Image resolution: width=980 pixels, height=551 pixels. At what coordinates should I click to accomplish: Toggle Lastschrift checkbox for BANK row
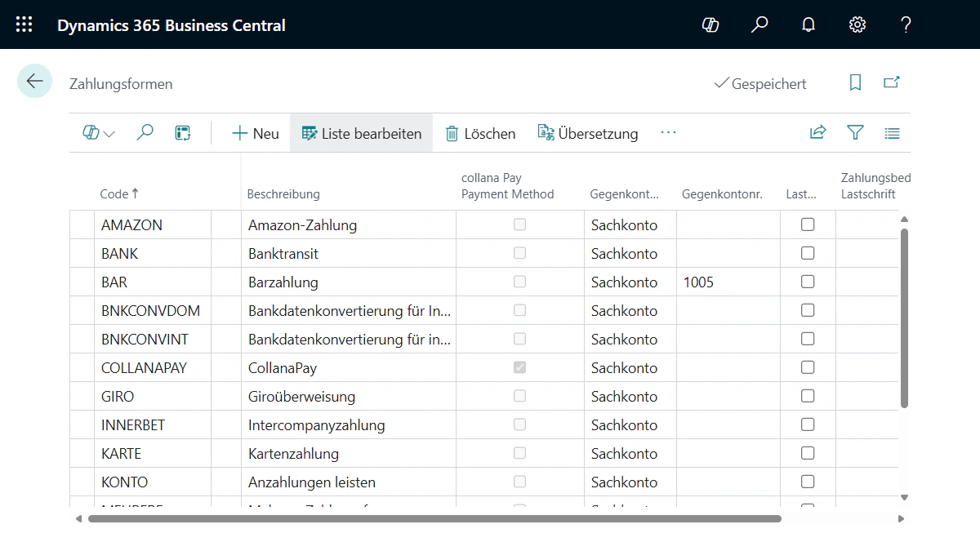(x=808, y=253)
